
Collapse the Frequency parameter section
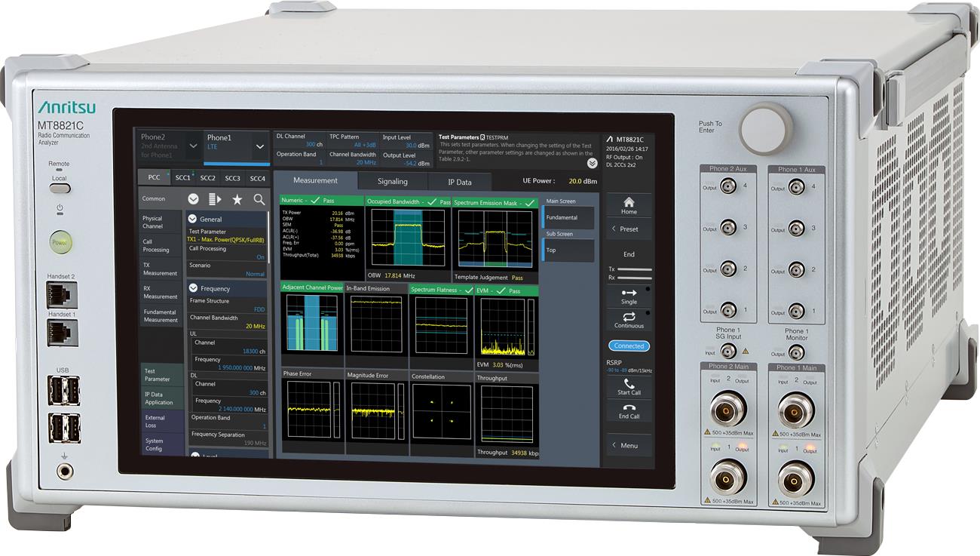point(193,288)
